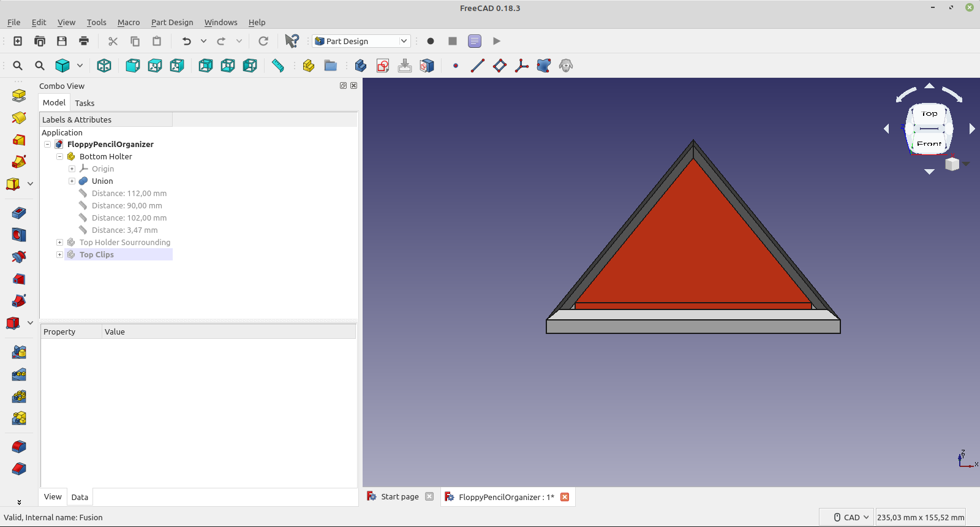The height and width of the screenshot is (527, 980).
Task: Click the Create Sketch icon
Action: (x=383, y=66)
